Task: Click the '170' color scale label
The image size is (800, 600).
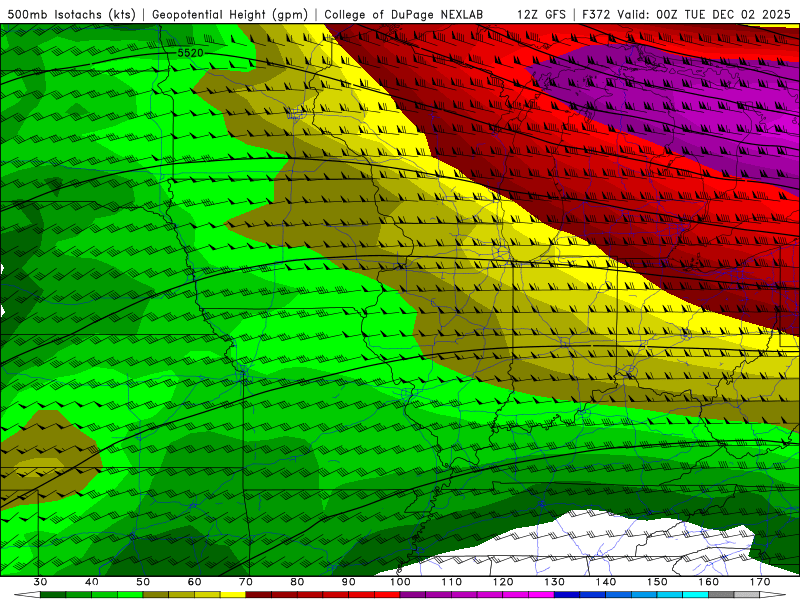Action: click(x=760, y=582)
